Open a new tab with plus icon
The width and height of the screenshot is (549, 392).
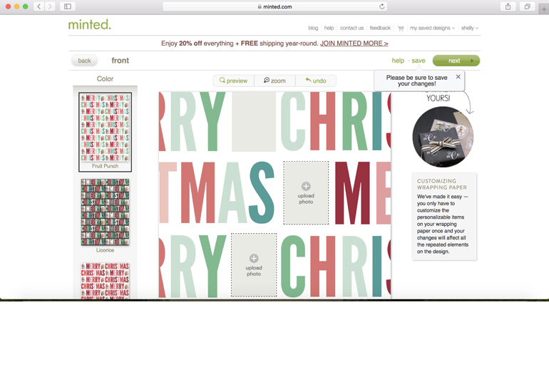click(544, 9)
